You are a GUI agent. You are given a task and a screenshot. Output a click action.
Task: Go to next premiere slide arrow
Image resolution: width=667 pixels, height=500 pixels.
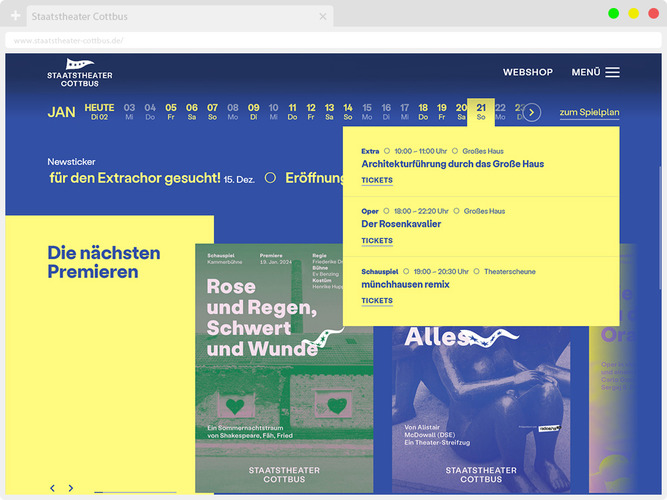71,488
